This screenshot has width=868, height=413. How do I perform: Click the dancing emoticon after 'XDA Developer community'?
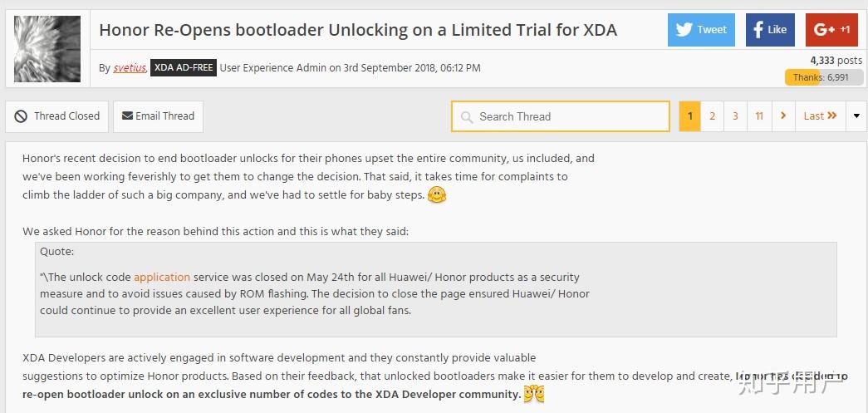click(533, 394)
